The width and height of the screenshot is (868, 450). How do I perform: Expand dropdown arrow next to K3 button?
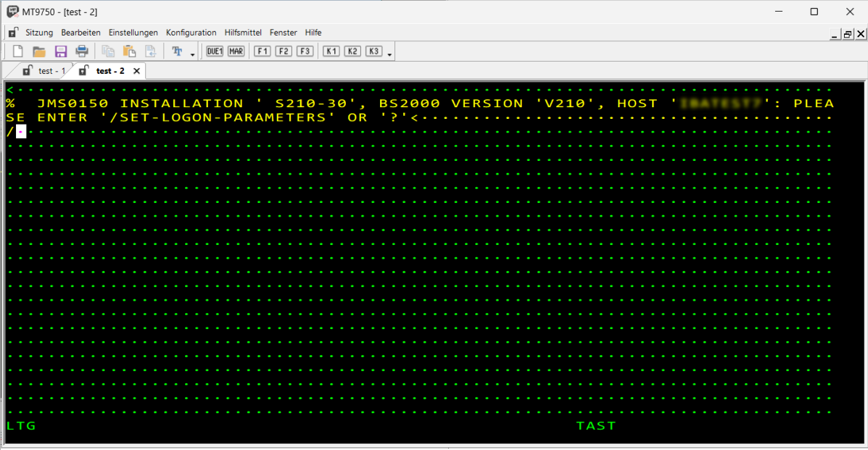pyautogui.click(x=390, y=54)
